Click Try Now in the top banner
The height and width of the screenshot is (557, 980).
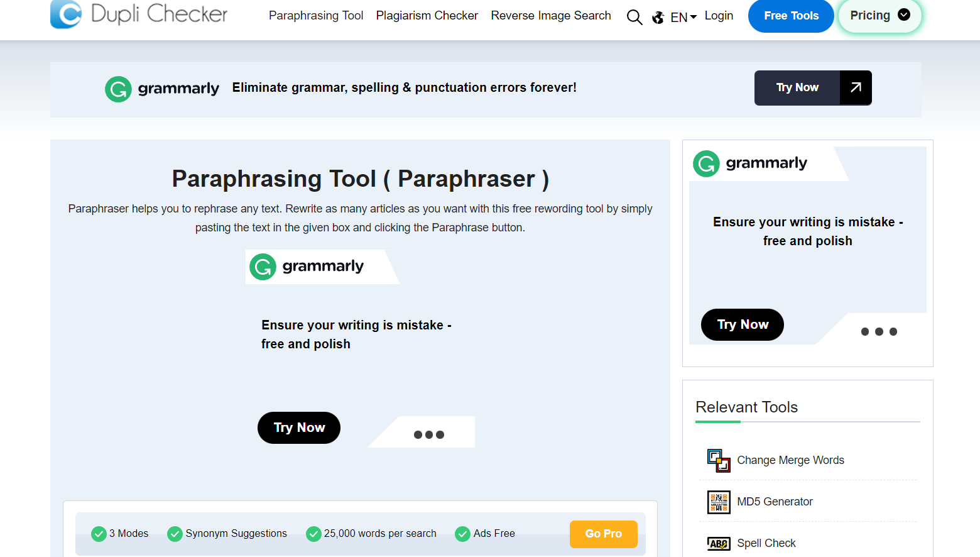[x=797, y=87]
